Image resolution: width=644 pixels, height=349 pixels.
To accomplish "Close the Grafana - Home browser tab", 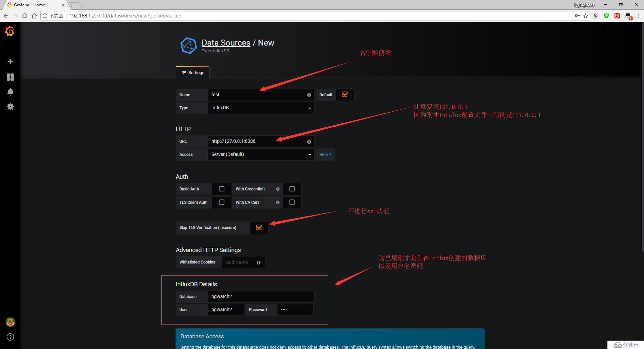I will [x=63, y=5].
